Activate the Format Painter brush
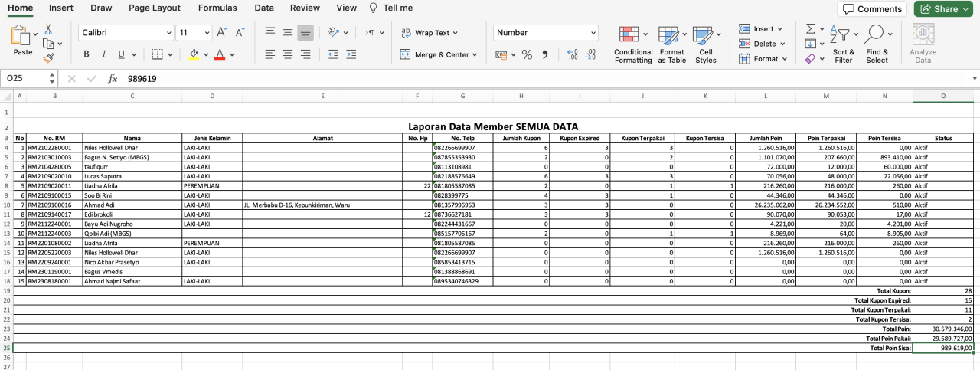980x370 pixels. click(48, 57)
